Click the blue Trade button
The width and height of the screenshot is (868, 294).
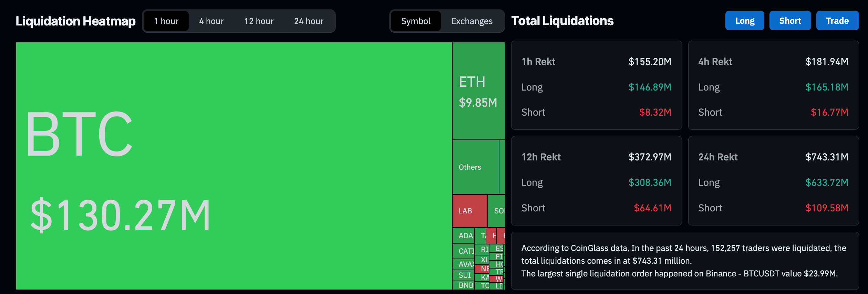click(837, 21)
